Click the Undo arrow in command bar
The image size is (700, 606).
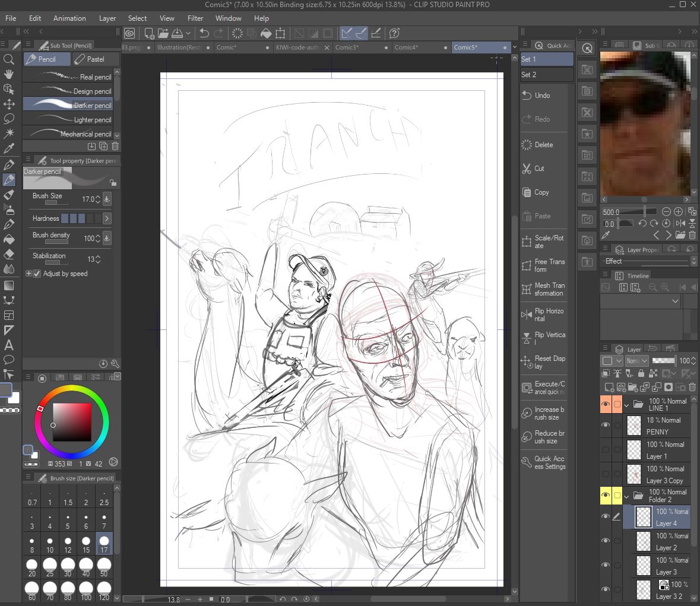(x=204, y=33)
